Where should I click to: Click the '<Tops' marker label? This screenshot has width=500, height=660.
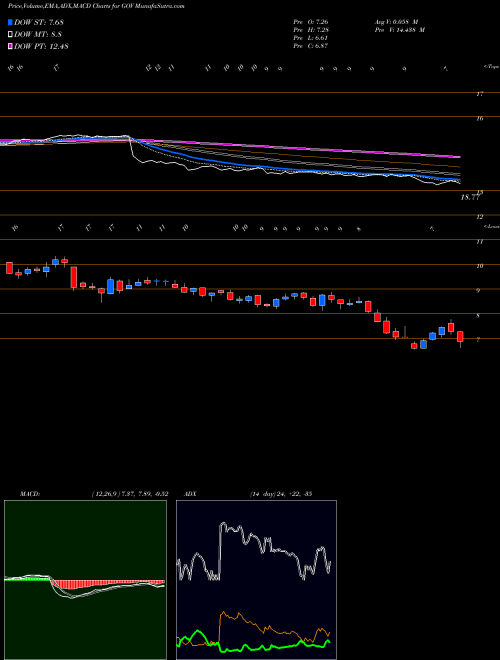tap(491, 67)
